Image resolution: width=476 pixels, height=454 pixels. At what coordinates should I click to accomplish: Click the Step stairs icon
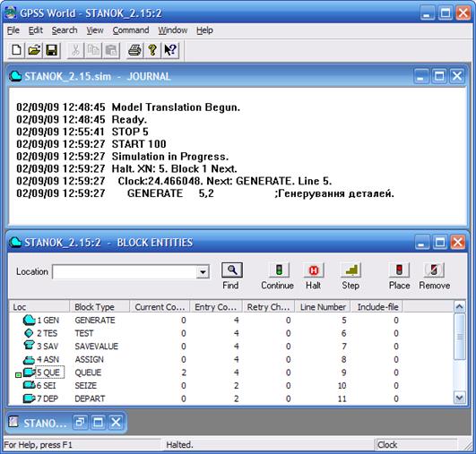(351, 270)
